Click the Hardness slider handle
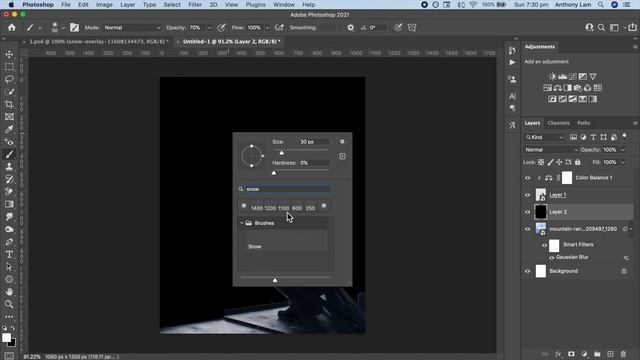The height and width of the screenshot is (360, 640). (x=274, y=173)
